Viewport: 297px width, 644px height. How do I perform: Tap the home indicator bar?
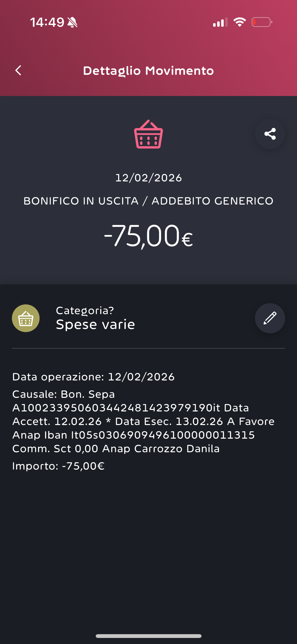pos(148,636)
